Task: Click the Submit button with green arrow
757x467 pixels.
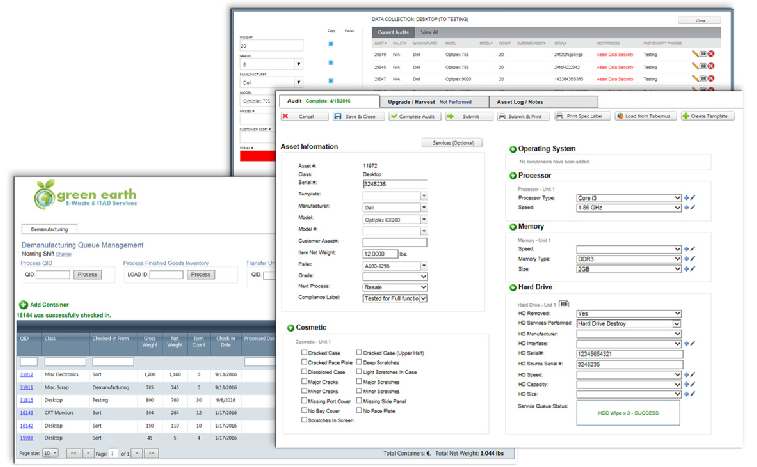Action: 469,116
